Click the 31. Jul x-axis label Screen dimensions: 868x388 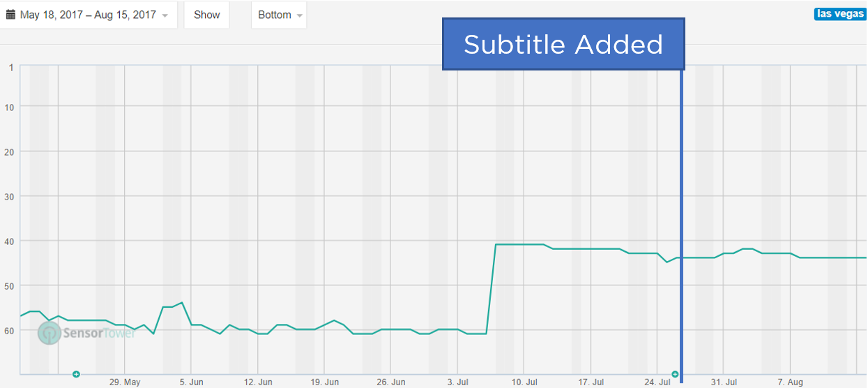(724, 382)
